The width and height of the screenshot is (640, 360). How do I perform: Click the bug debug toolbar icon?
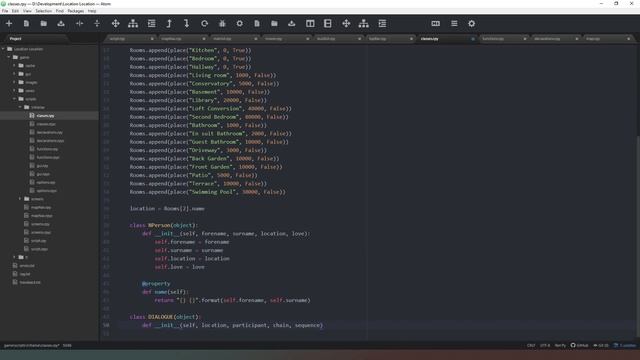coord(222,24)
